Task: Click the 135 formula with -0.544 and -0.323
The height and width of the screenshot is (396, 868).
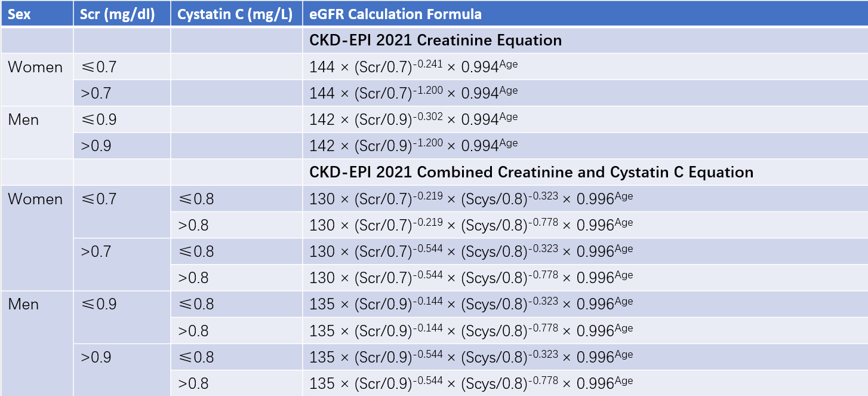Action: 470,357
